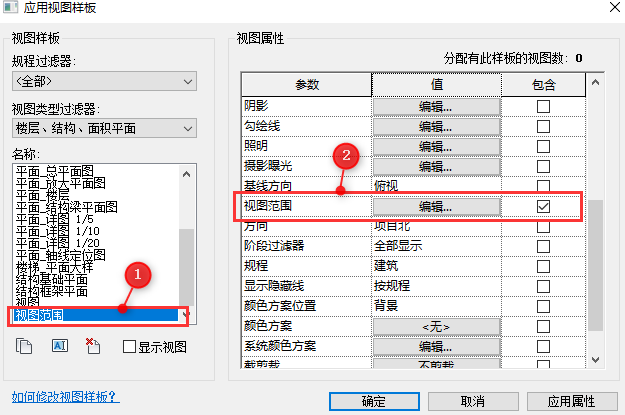This screenshot has width=625, height=415.
Task: Click the 值 column header
Action: (x=436, y=85)
